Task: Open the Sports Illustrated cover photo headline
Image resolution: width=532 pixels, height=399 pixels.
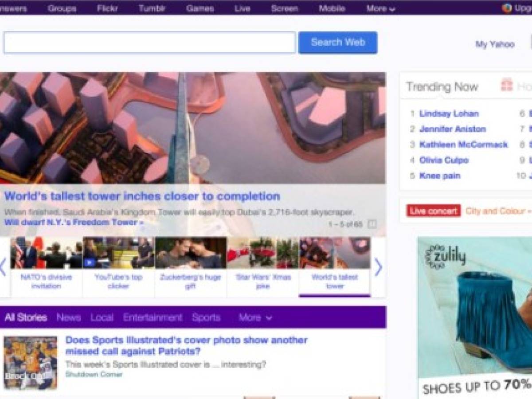Action: pyautogui.click(x=186, y=346)
